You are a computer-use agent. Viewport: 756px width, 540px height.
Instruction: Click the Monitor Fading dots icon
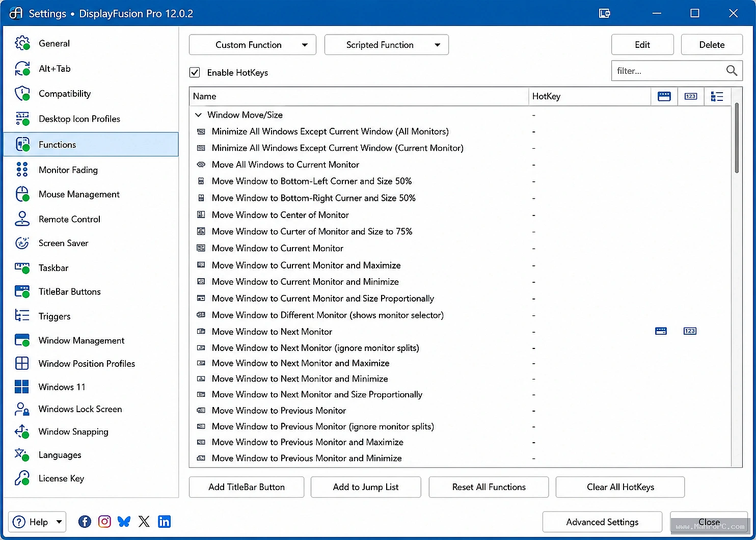(22, 170)
